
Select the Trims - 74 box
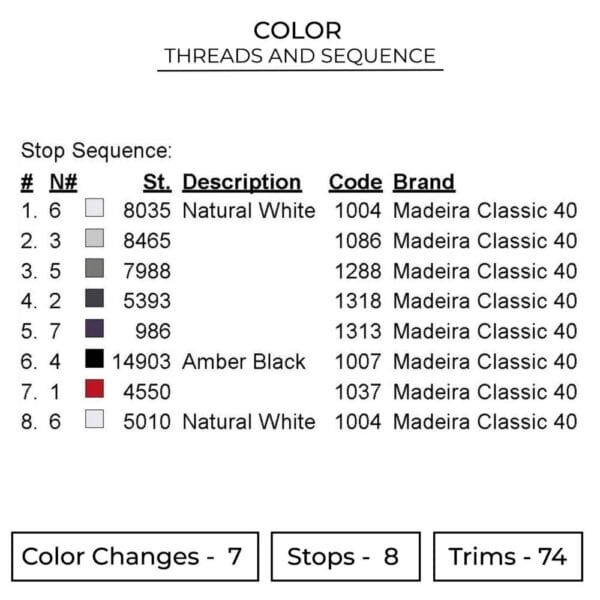pyautogui.click(x=510, y=557)
